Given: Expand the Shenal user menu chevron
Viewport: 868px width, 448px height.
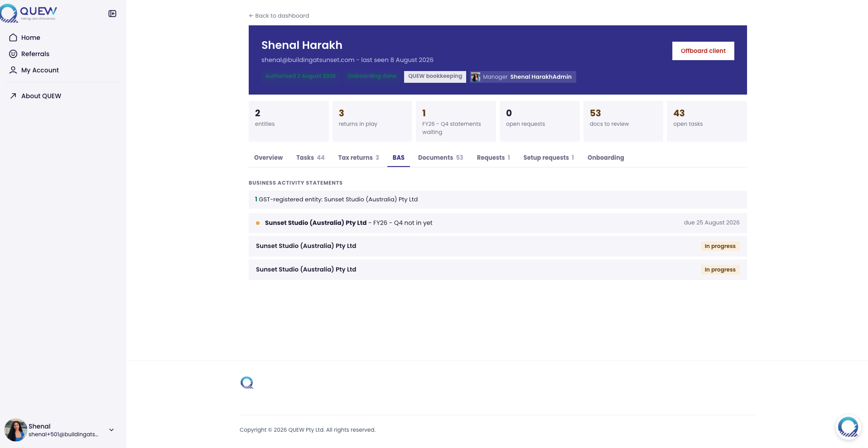Looking at the screenshot, I should click(x=111, y=430).
